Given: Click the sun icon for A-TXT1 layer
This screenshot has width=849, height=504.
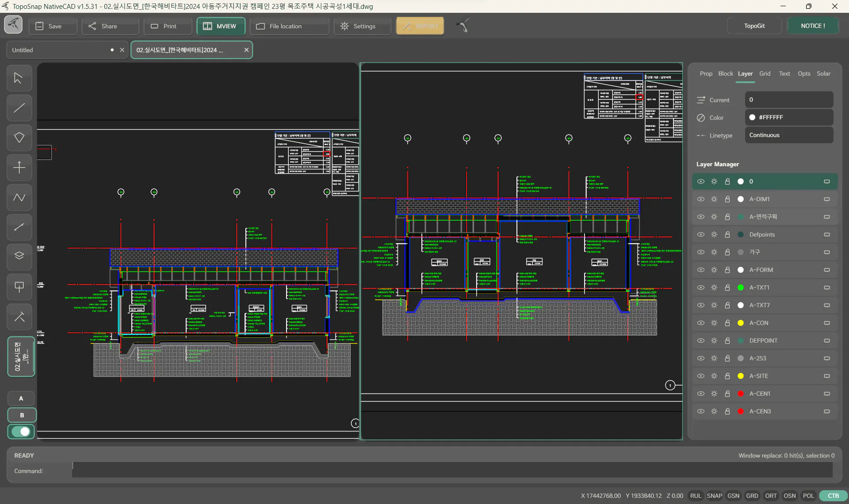Looking at the screenshot, I should [x=714, y=287].
